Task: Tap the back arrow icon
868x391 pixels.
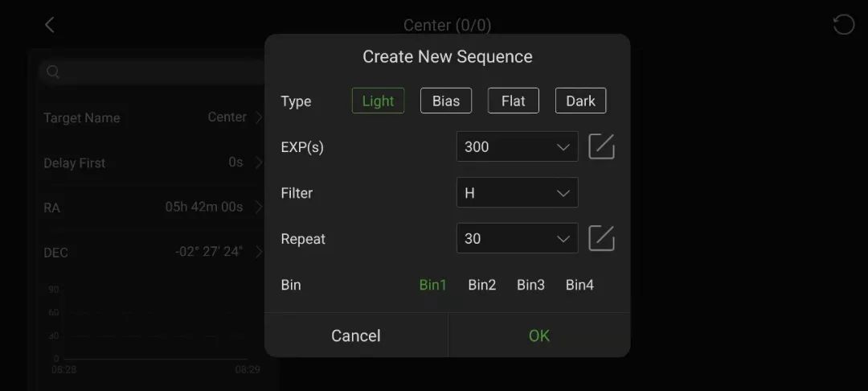Action: (50, 25)
